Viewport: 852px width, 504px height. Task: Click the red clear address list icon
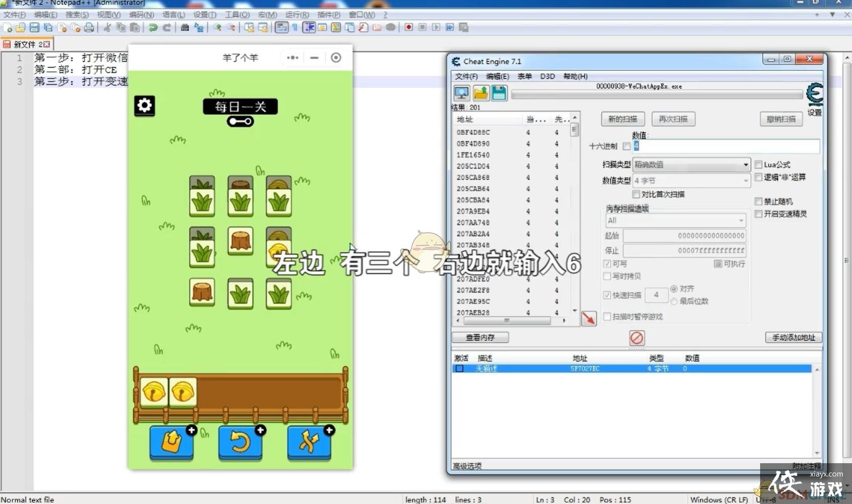(x=636, y=338)
